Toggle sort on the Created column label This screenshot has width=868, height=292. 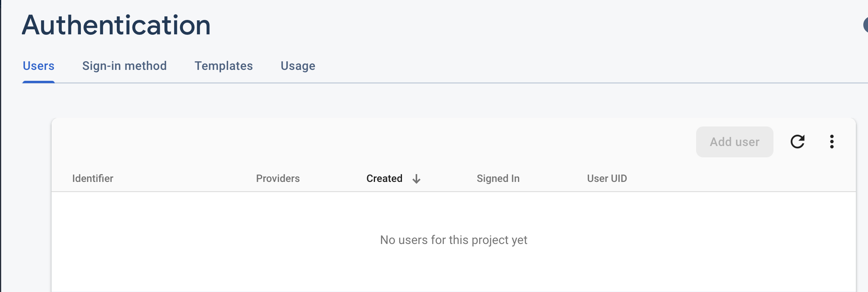pos(384,178)
